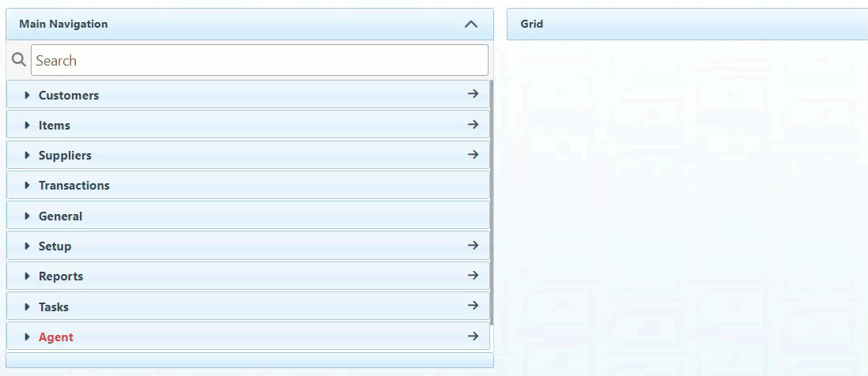Expand the Setup disclosure triangle
Image resolution: width=868 pixels, height=376 pixels.
pos(27,246)
